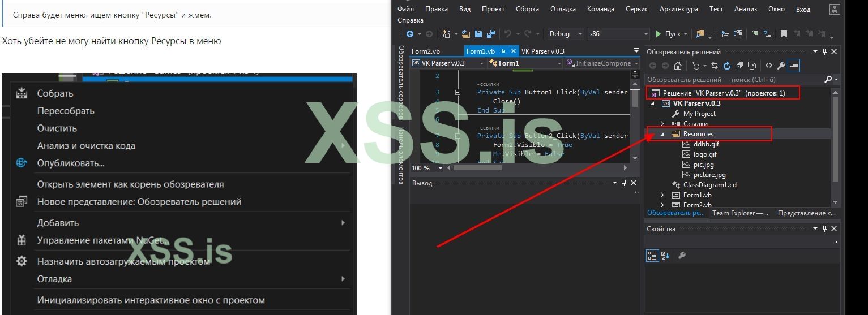Image resolution: width=868 pixels, height=315 pixels.
Task: Click the Navigate Backward arrow in toolbar
Action: pyautogui.click(x=410, y=34)
